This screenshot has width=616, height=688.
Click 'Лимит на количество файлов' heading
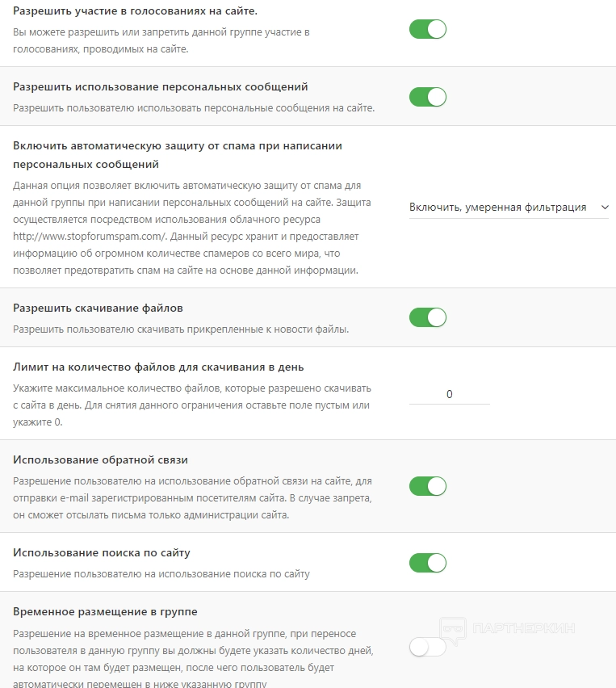(x=158, y=367)
